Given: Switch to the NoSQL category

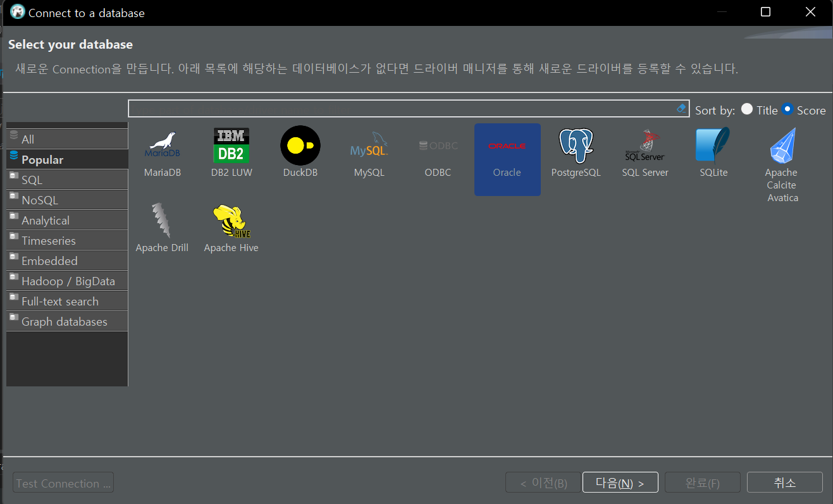Looking at the screenshot, I should click(67, 200).
